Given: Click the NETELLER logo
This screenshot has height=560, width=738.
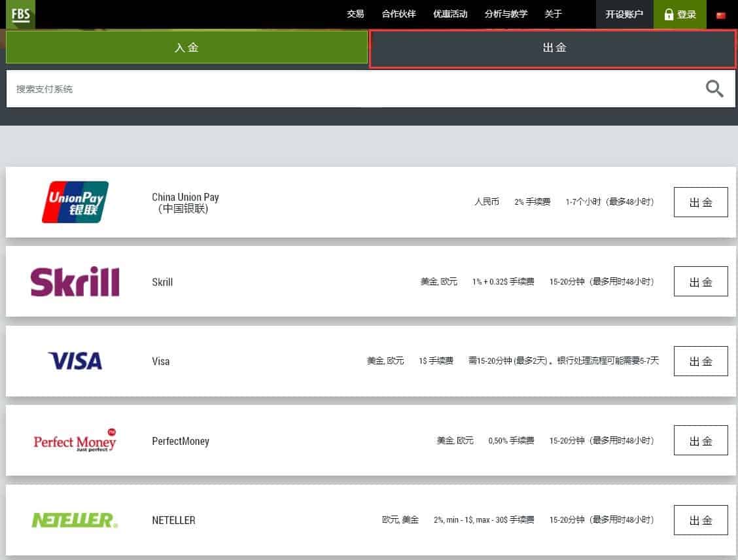Looking at the screenshot, I should click(x=75, y=520).
